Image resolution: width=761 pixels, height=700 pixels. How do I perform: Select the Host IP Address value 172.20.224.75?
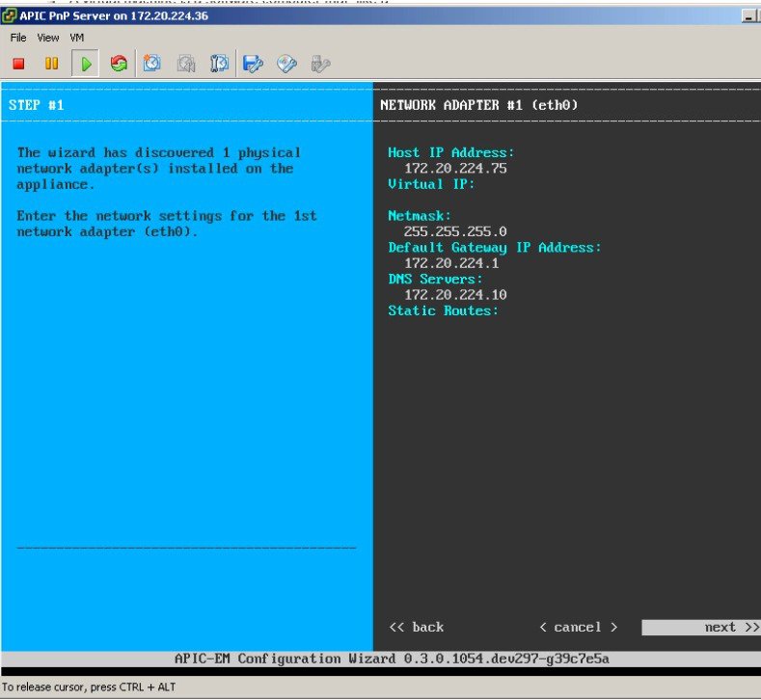click(455, 169)
